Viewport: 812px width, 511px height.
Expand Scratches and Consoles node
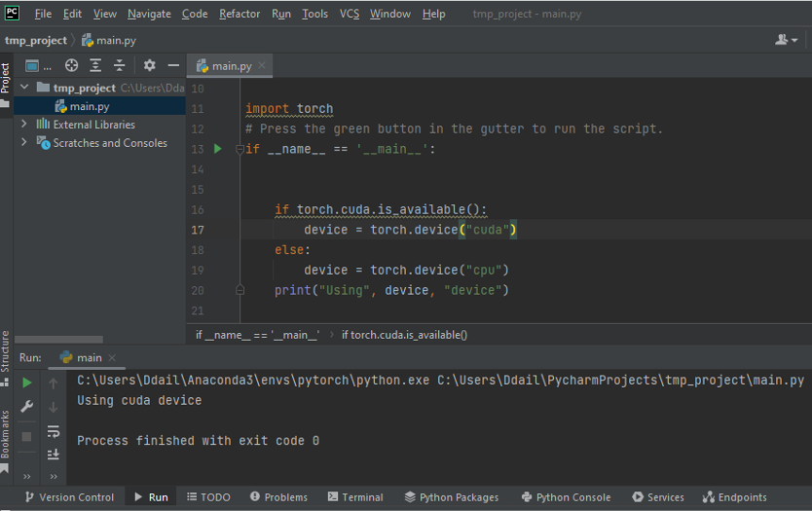(x=23, y=142)
